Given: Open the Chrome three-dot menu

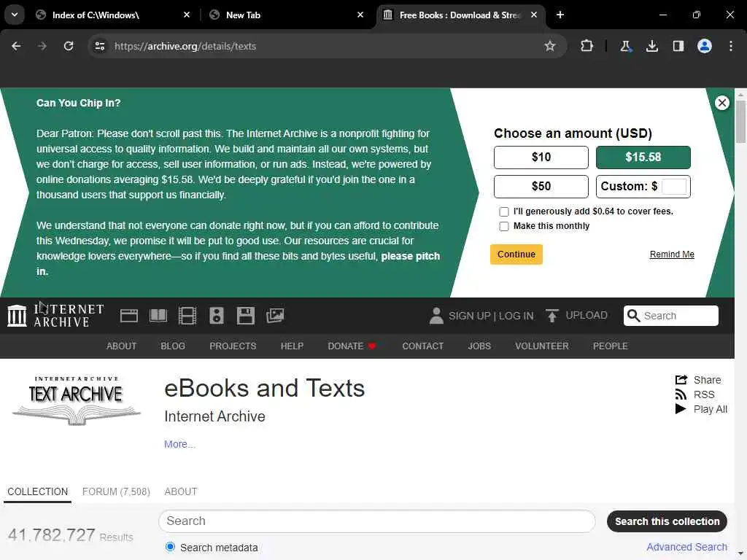Looking at the screenshot, I should [731, 46].
